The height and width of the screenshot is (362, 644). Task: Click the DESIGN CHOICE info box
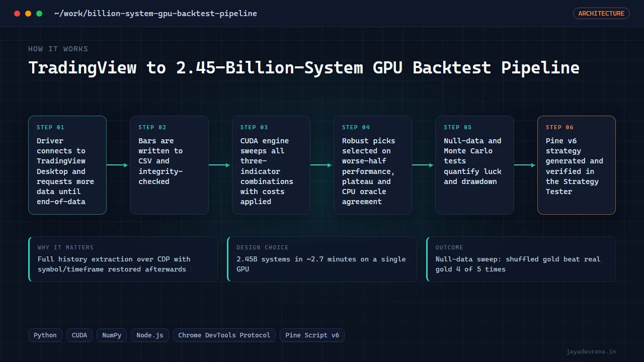click(x=322, y=259)
